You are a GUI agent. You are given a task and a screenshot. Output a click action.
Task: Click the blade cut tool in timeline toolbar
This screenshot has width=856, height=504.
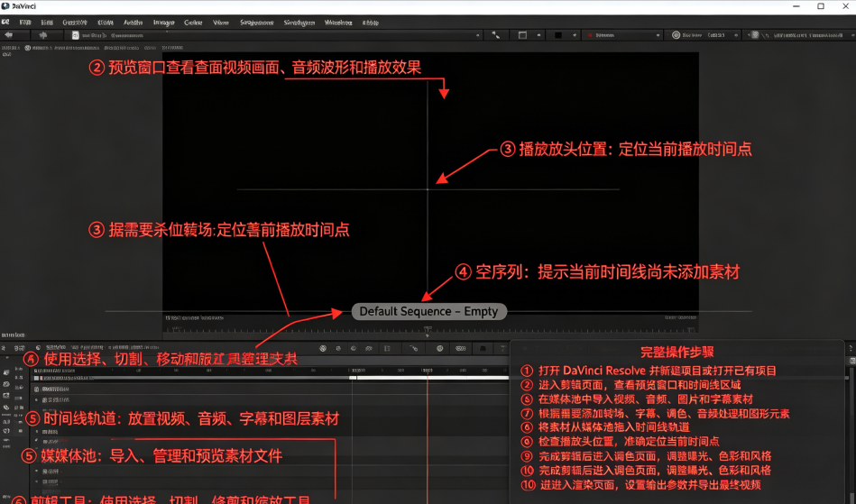click(414, 348)
